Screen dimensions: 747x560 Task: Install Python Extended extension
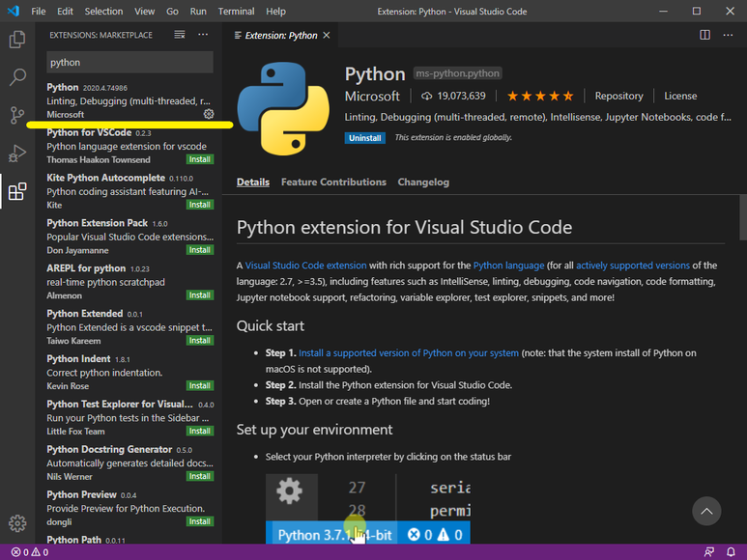pyautogui.click(x=200, y=340)
